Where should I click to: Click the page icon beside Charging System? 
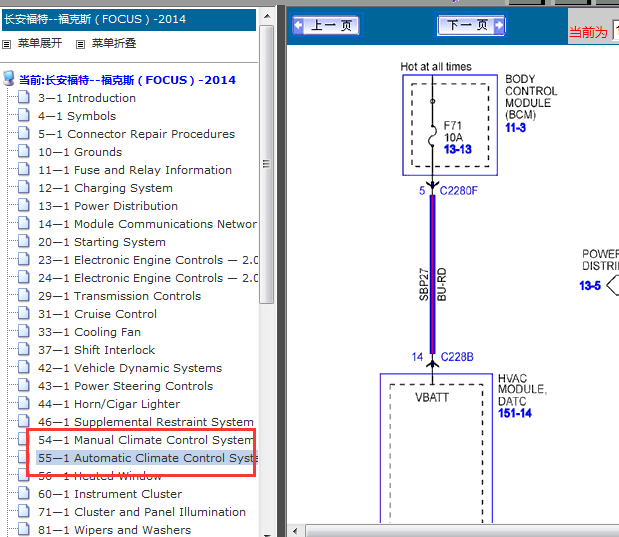pos(24,187)
